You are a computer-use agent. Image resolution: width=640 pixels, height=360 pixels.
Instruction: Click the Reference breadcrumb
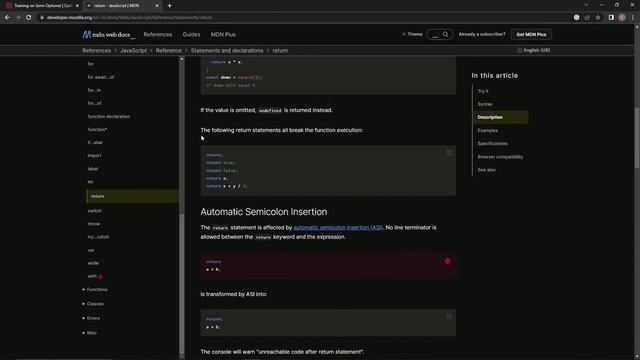(169, 51)
